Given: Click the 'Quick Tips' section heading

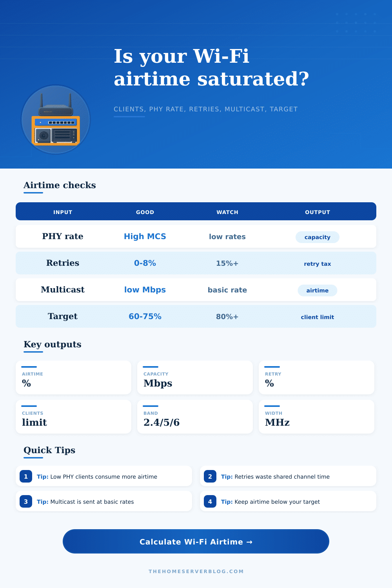Looking at the screenshot, I should 49,450.
